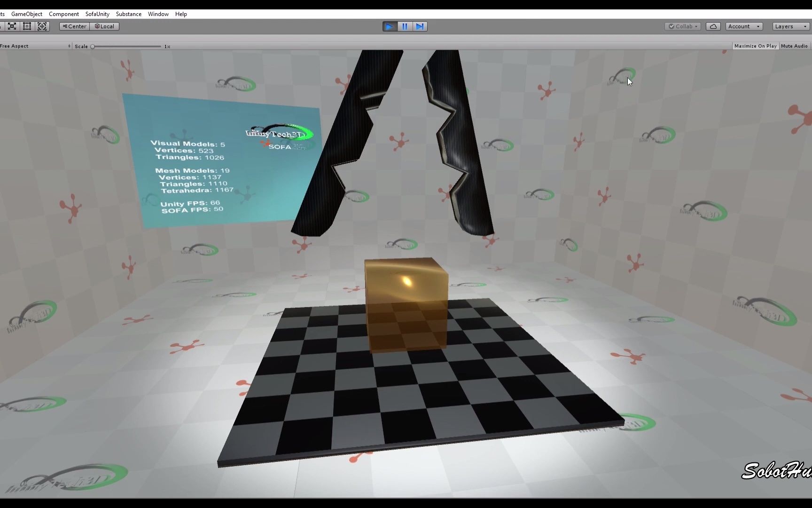812x508 pixels.
Task: Click the Step frame button
Action: (x=420, y=26)
